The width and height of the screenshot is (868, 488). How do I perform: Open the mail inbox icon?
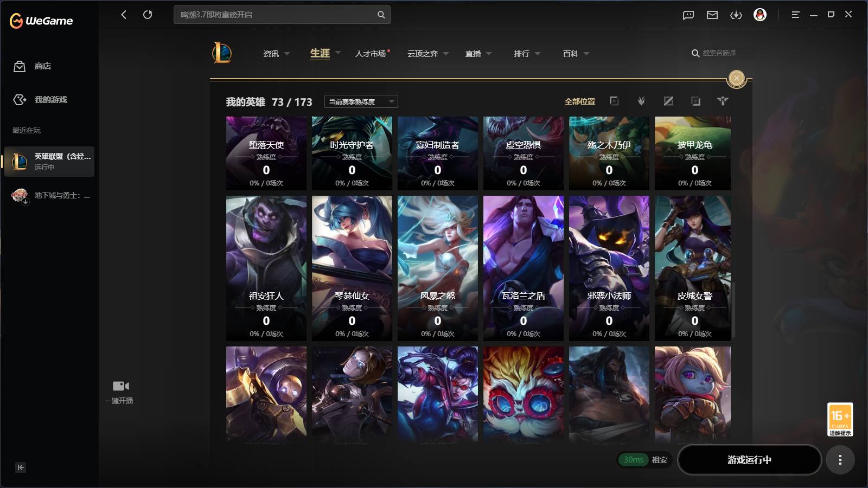tap(712, 15)
